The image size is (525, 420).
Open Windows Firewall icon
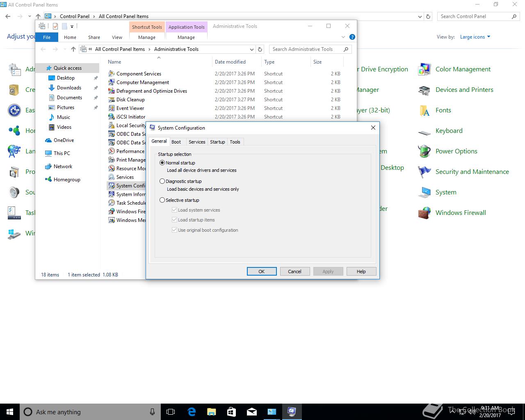(x=424, y=213)
